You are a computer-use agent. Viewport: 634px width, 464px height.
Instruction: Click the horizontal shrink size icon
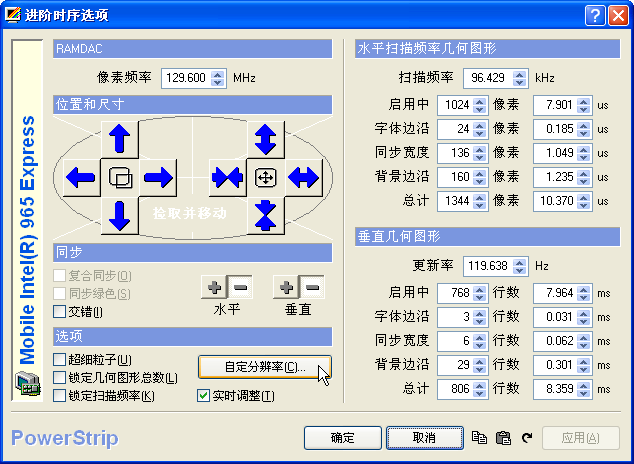[x=227, y=178]
